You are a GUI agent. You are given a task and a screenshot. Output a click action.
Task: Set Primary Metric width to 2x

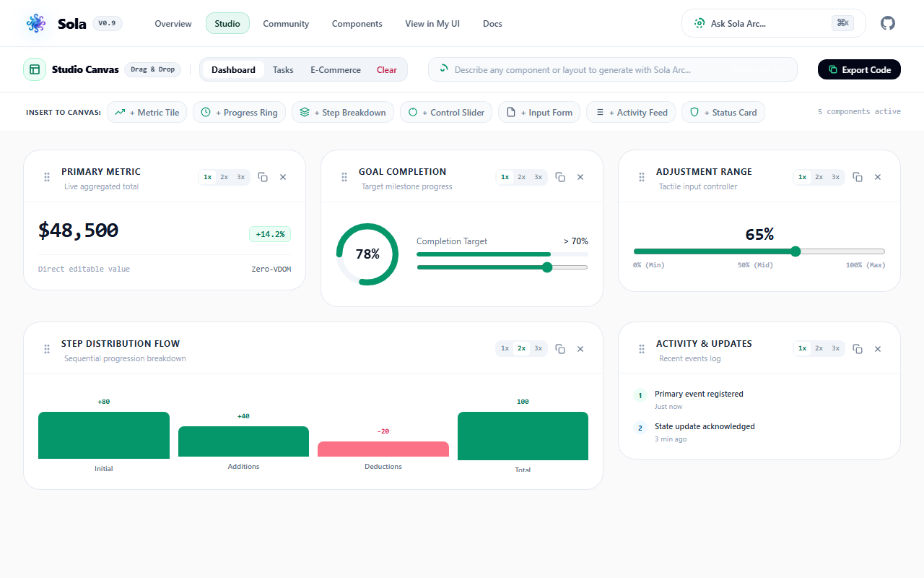pos(225,177)
